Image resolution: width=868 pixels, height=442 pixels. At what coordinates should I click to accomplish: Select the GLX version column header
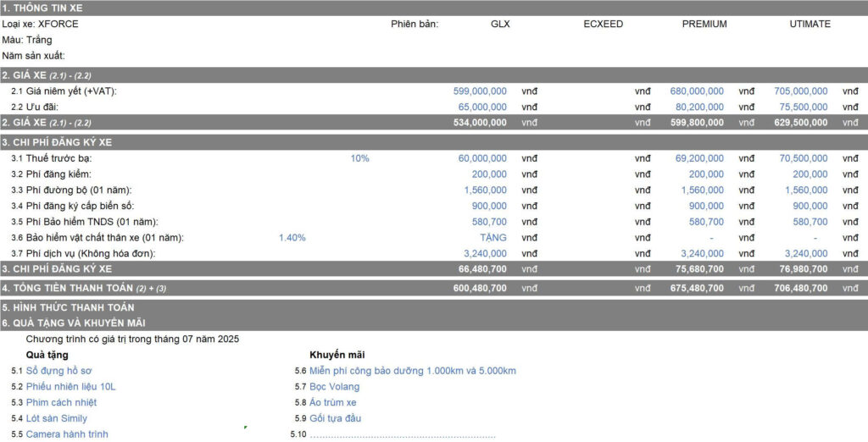500,24
